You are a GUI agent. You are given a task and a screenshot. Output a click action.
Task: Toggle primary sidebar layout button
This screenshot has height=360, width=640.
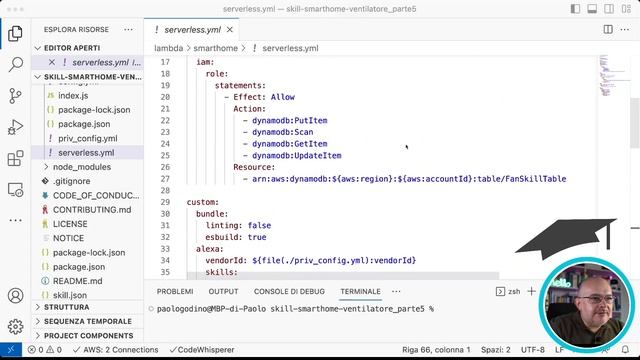(575, 9)
